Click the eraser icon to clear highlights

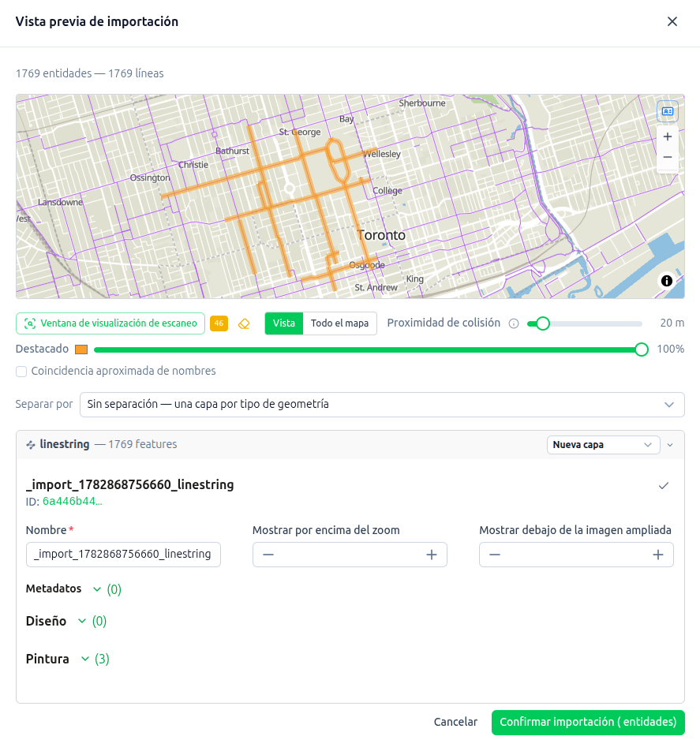click(x=244, y=323)
